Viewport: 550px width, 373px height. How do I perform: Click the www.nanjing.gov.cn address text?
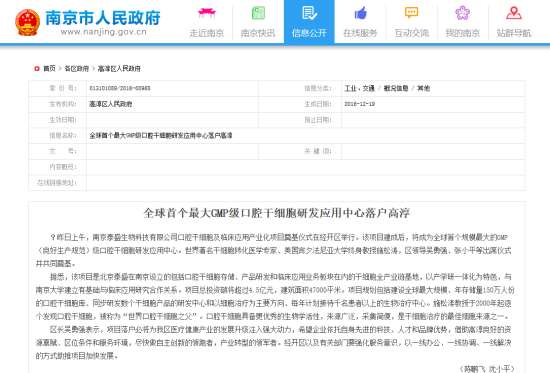tap(103, 32)
